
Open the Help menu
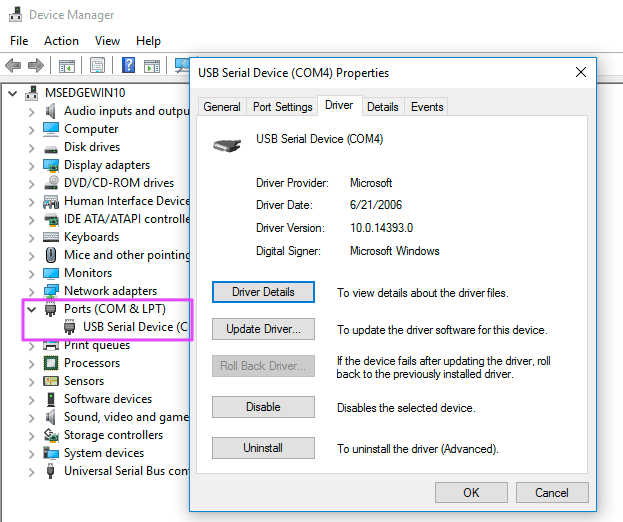pos(148,41)
